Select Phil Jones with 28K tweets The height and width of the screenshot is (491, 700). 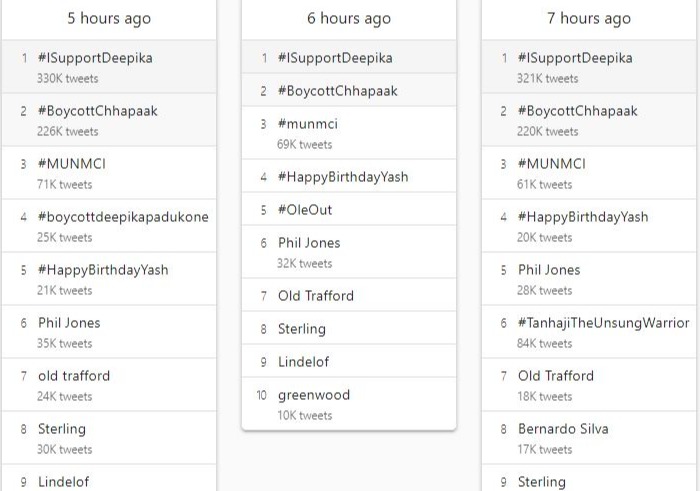549,270
